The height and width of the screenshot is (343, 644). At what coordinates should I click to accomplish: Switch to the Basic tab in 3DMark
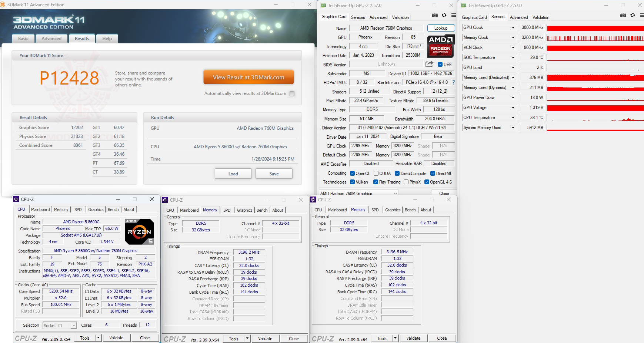click(23, 39)
